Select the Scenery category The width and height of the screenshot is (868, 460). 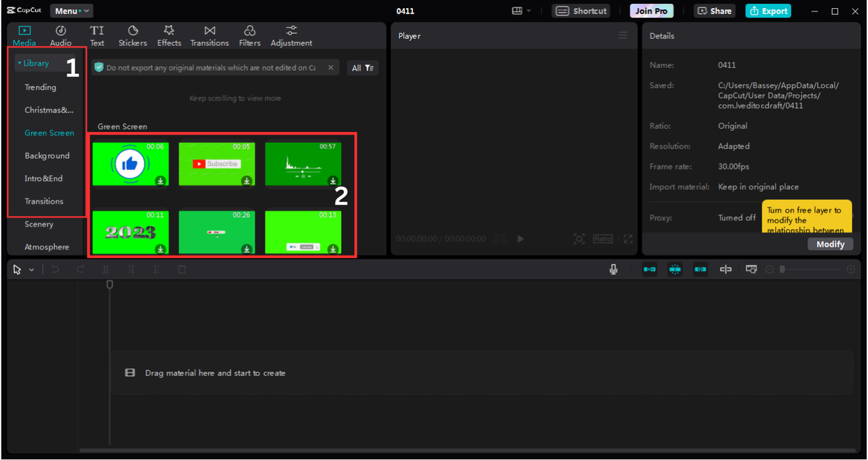tap(39, 224)
